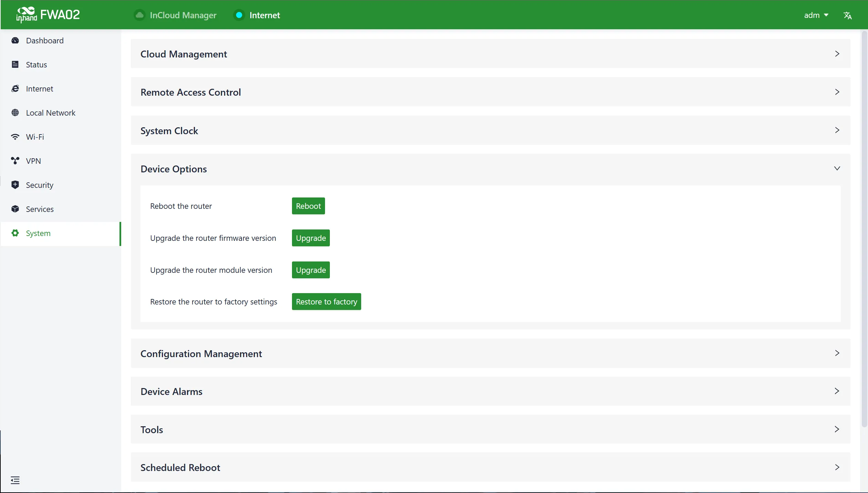Collapse the Device Options section

tap(490, 169)
